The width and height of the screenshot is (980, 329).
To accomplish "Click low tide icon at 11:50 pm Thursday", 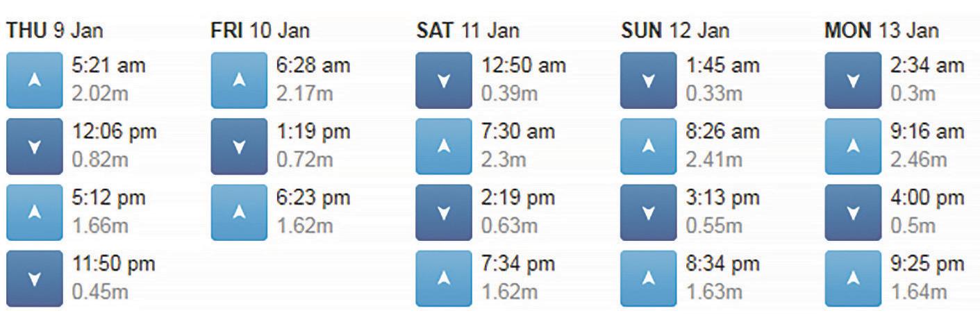I will 34,278.
